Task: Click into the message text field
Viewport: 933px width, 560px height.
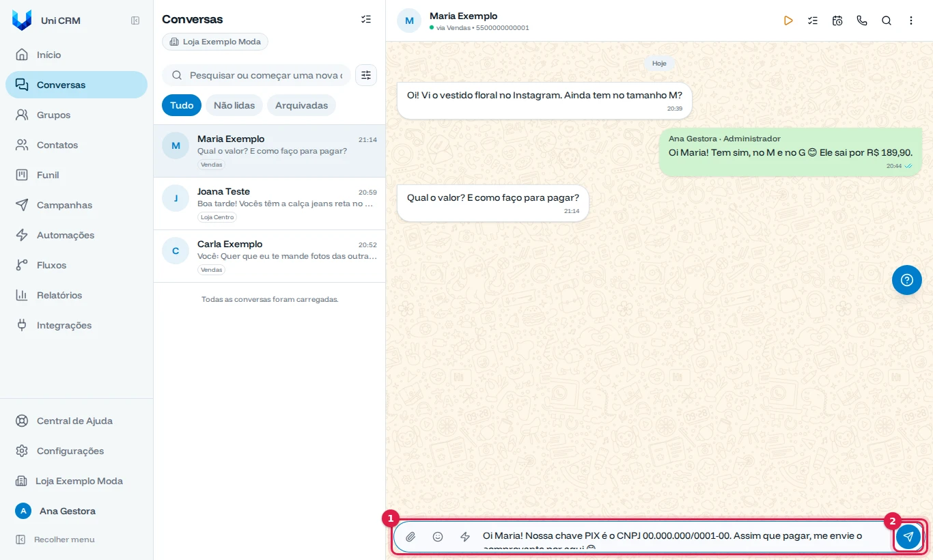Action: tap(683, 537)
